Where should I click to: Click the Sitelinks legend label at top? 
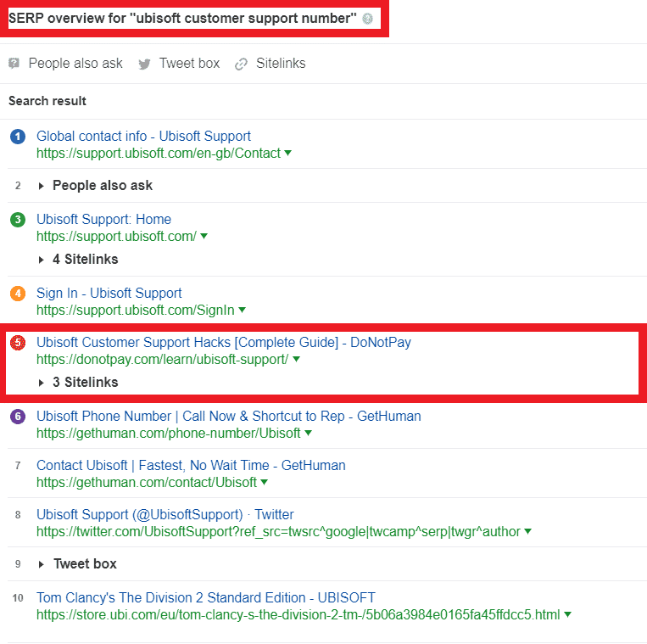(281, 63)
